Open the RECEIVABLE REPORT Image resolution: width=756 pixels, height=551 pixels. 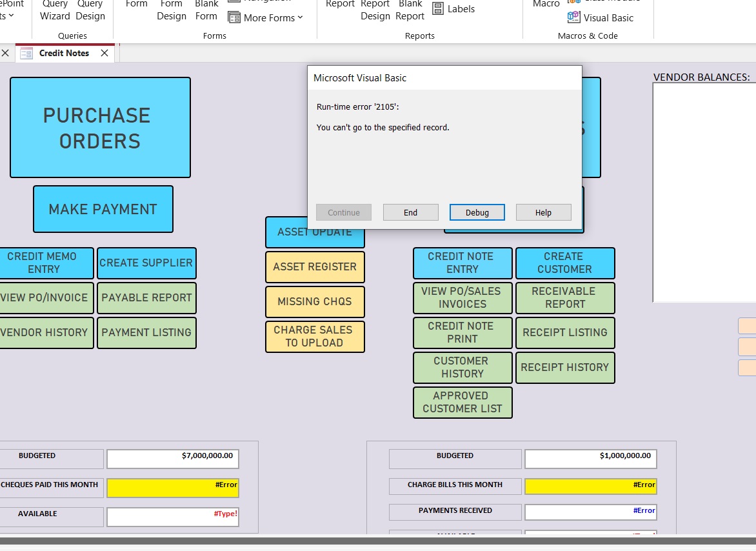565,297
